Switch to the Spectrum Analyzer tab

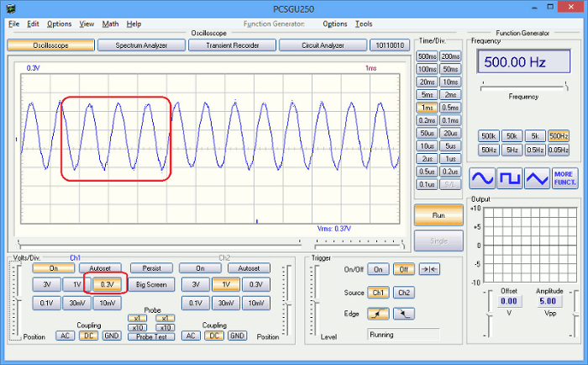coord(141,45)
